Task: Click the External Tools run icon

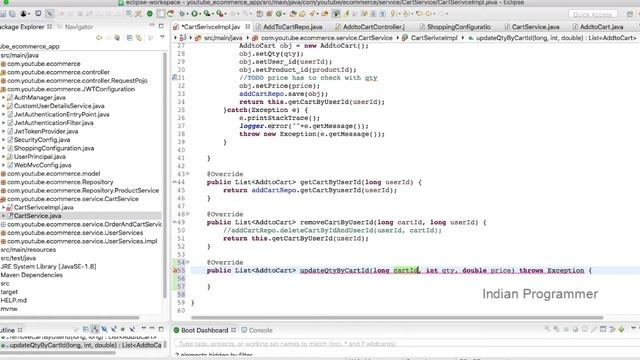Action: pyautogui.click(x=220, y=14)
